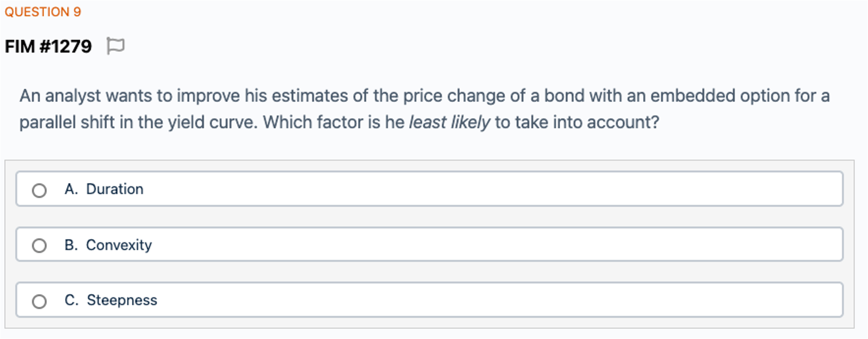Image resolution: width=868 pixels, height=339 pixels.
Task: Click the option letter "A."
Action: pyautogui.click(x=71, y=189)
